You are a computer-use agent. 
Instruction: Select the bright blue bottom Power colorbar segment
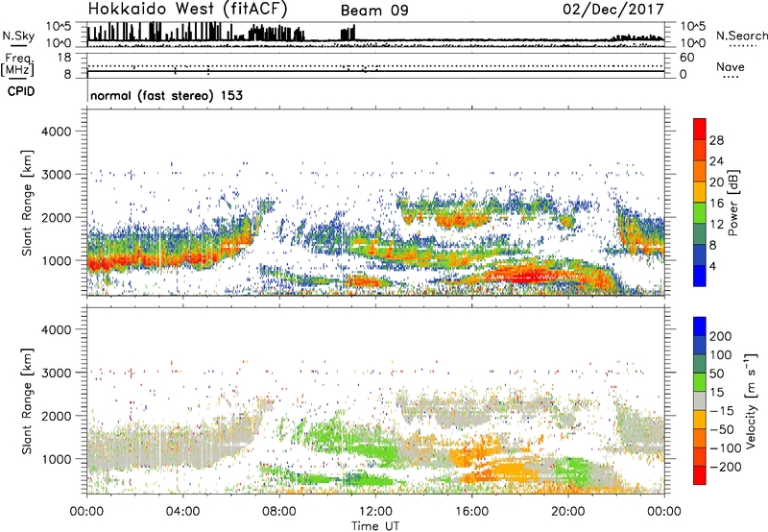click(700, 276)
